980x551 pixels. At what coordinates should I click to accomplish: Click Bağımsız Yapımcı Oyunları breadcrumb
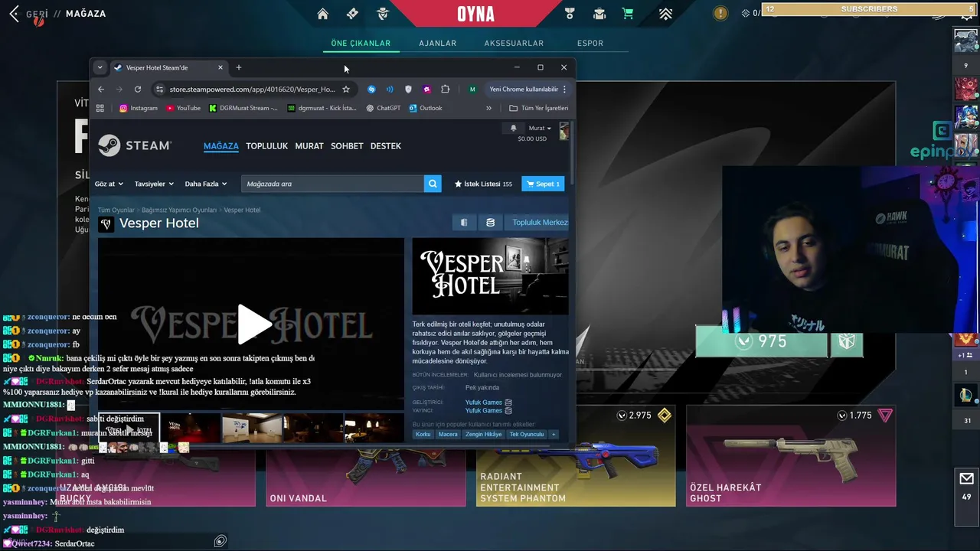coord(179,210)
